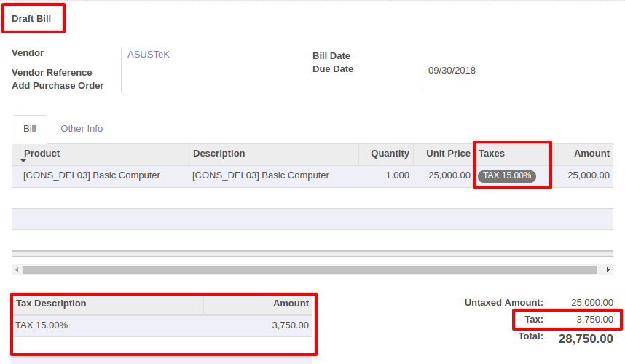
Task: Click the right arrow of horizontal scrollbar
Action: [x=608, y=269]
